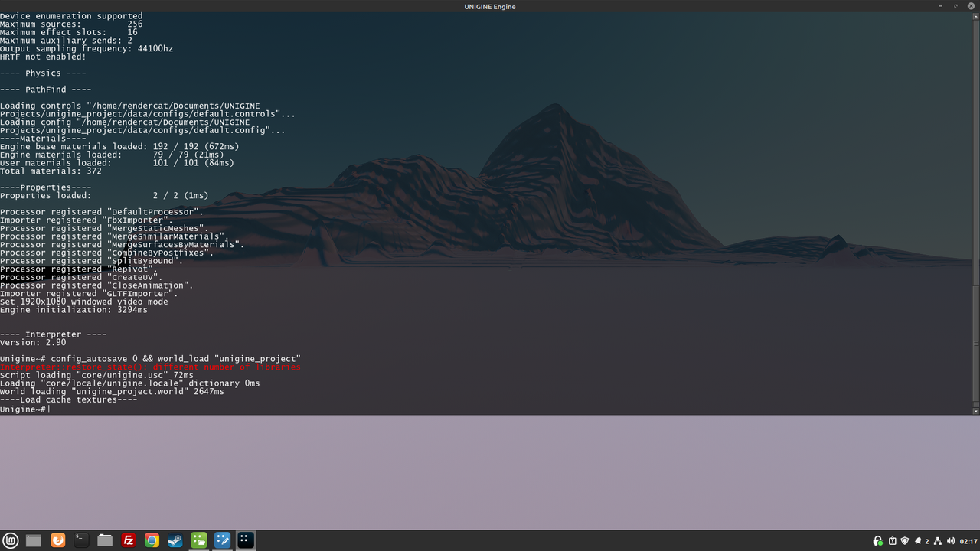
Task: Click the highlighted 'Processor registered "Repivot"' line
Action: click(x=79, y=269)
